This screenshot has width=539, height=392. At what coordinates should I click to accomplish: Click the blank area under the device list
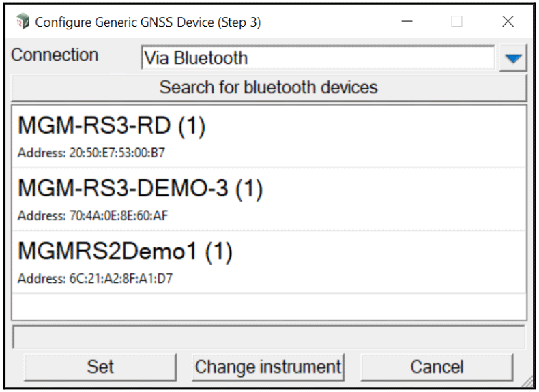pyautogui.click(x=269, y=307)
